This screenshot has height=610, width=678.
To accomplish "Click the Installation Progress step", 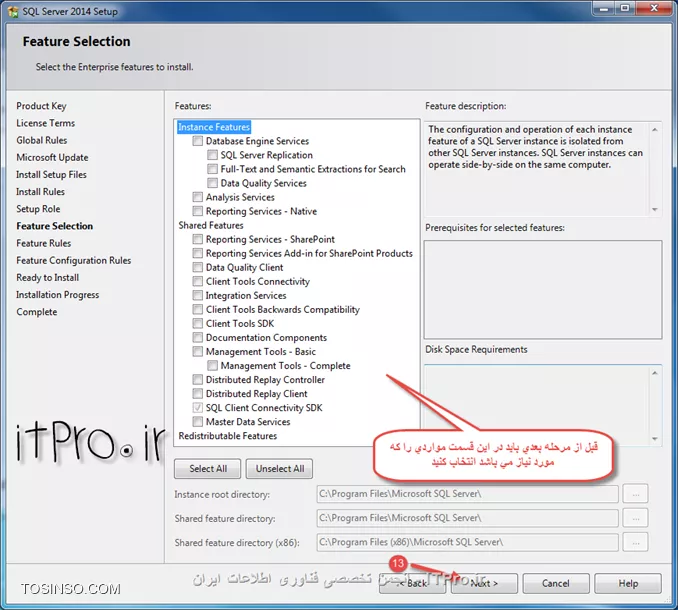I will pos(58,295).
